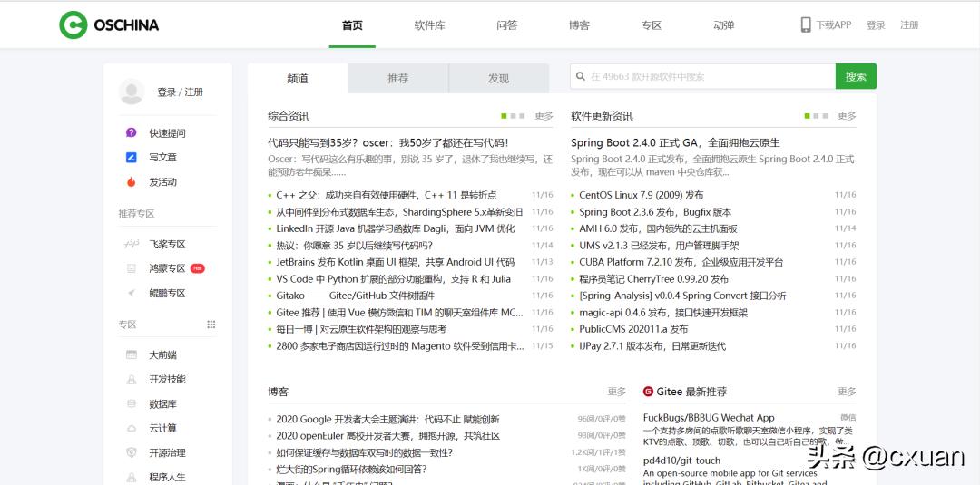Open VS Code 中 Python 扩展 item
Image resolution: width=980 pixels, height=485 pixels.
(393, 279)
